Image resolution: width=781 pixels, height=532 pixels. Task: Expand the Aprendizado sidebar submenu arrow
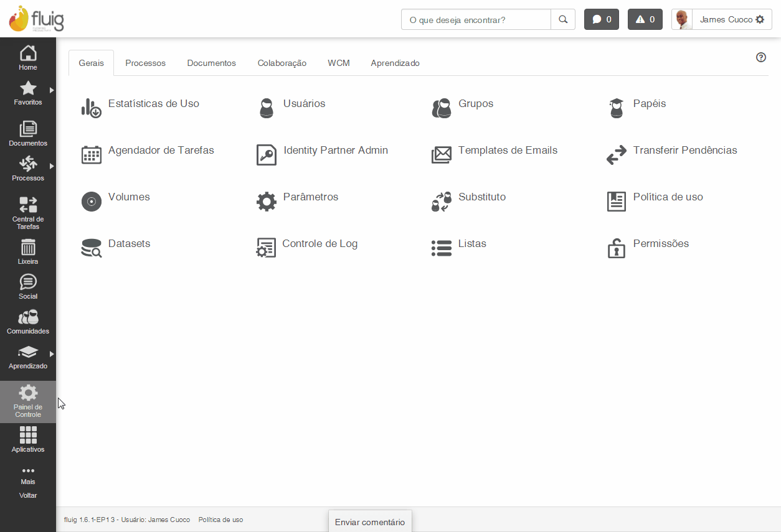coord(52,354)
